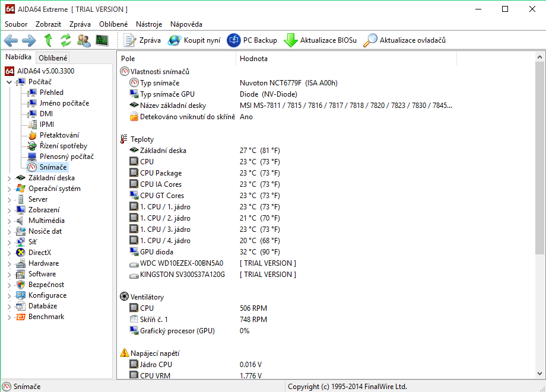546x392 pixels.
Task: Open the Zobrazit menu
Action: (x=48, y=24)
